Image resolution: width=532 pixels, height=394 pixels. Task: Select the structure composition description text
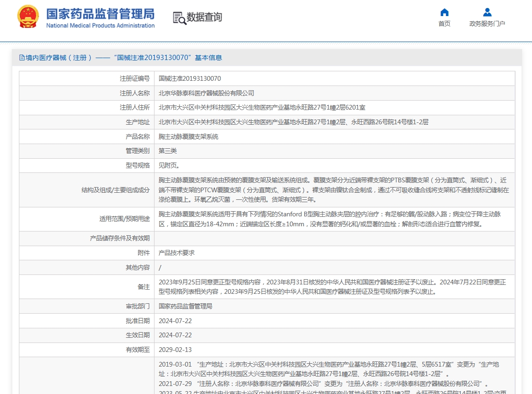(334, 190)
